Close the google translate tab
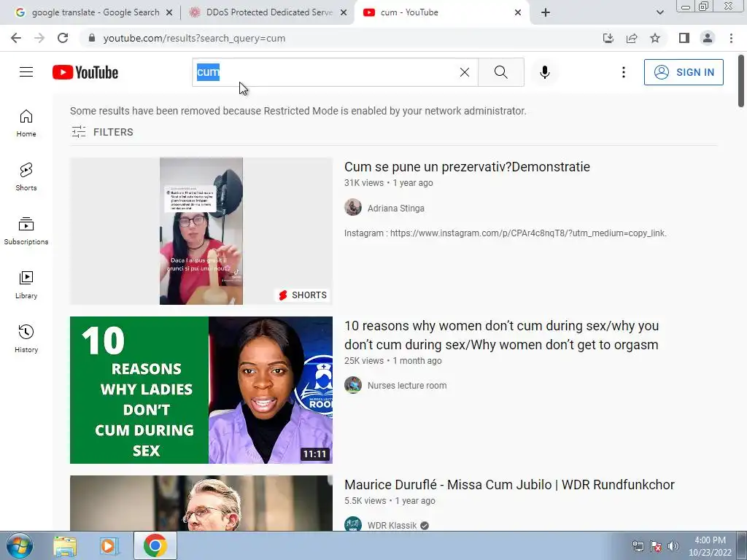 pyautogui.click(x=169, y=12)
